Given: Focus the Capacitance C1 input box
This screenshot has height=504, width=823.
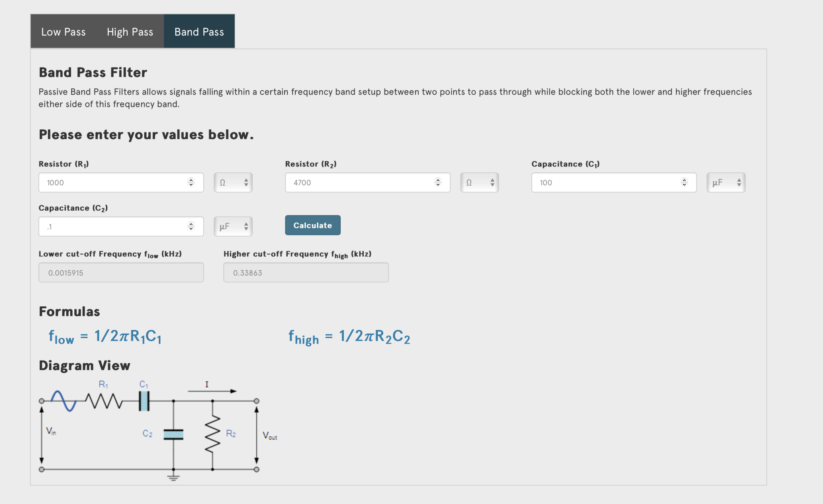Looking at the screenshot, I should coord(614,182).
